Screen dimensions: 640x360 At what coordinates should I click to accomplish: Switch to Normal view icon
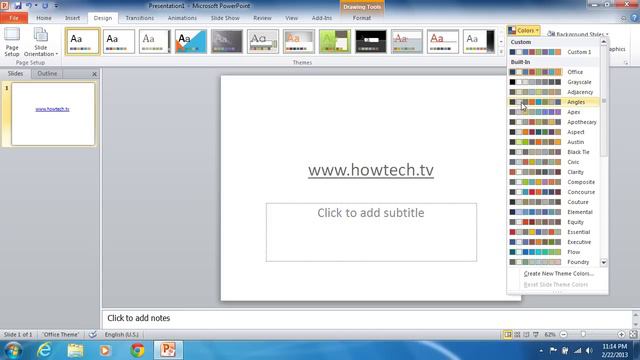click(x=508, y=335)
